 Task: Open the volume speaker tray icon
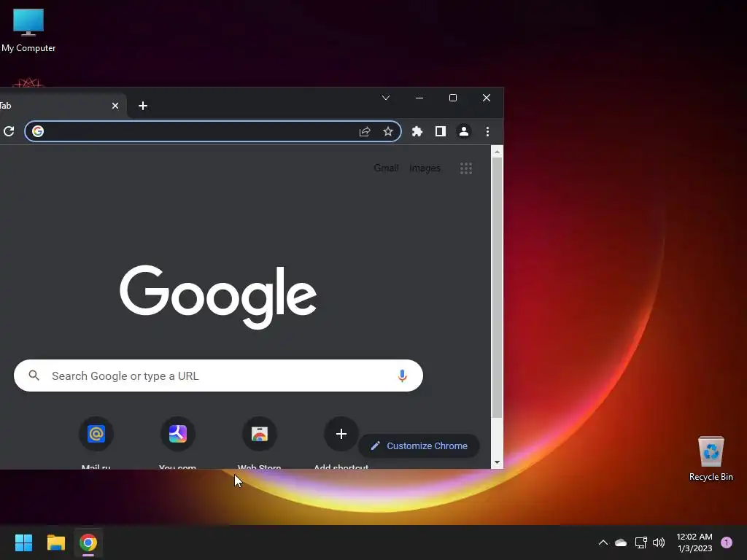(659, 542)
